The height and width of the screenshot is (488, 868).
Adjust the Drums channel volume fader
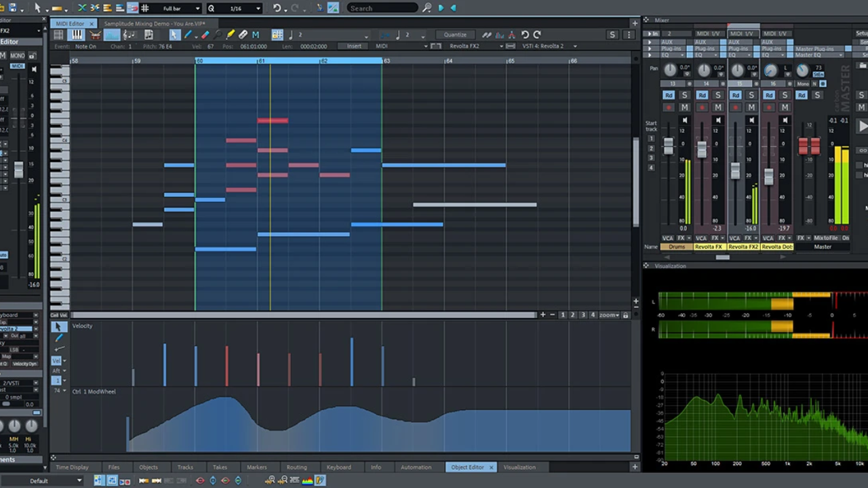[668, 146]
